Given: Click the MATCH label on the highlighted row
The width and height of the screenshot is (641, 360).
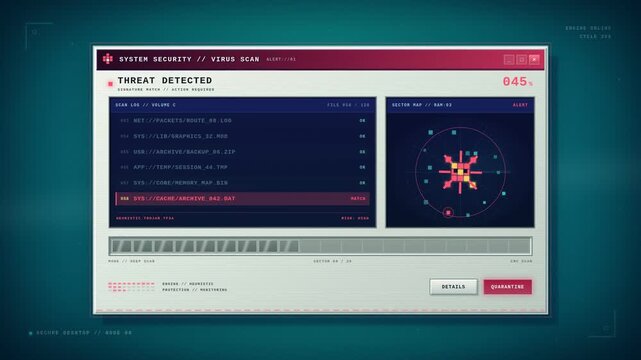Looking at the screenshot, I should coord(358,199).
